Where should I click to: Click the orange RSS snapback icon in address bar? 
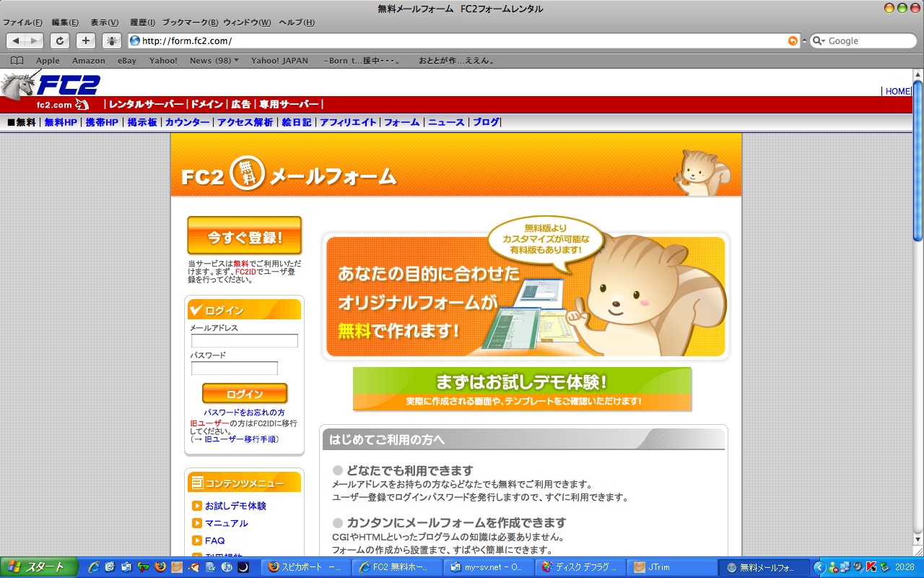coord(793,41)
